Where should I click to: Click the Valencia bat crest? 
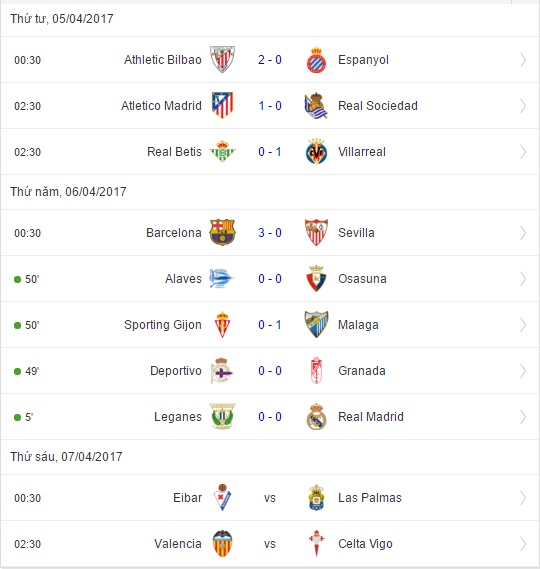(x=222, y=543)
